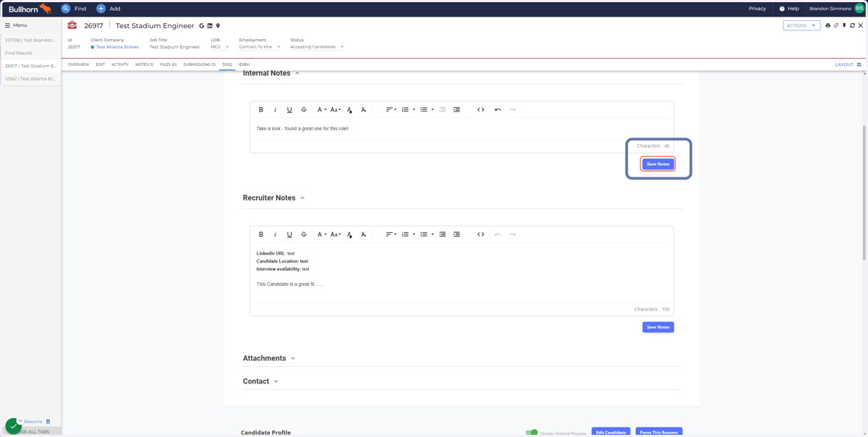Expand the Attachments section
The width and height of the screenshot is (868, 437).
(293, 359)
